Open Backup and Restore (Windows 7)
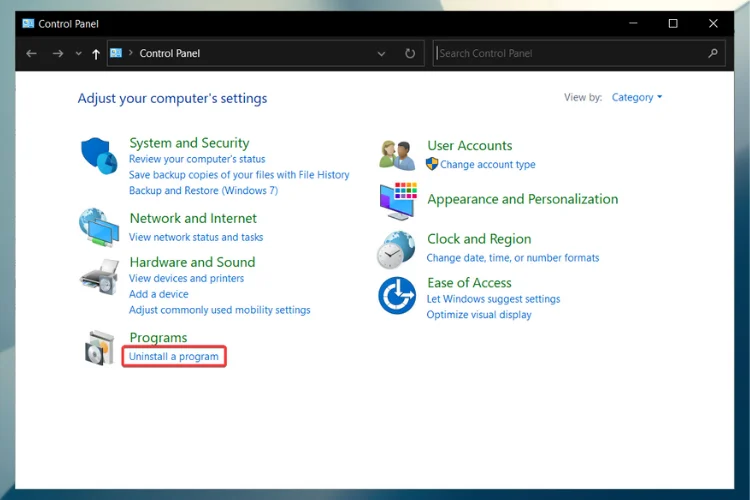Image resolution: width=750 pixels, height=500 pixels. [x=203, y=191]
